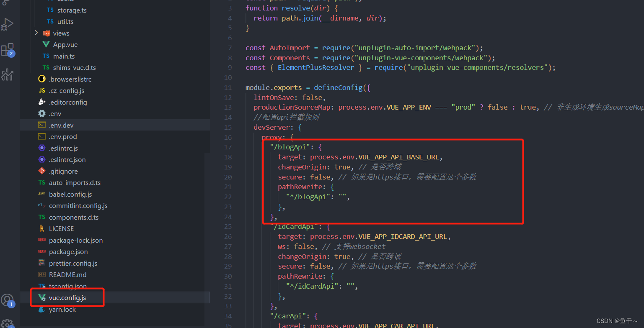Open the Run and Debug view
Image resolution: width=644 pixels, height=328 pixels.
8,24
